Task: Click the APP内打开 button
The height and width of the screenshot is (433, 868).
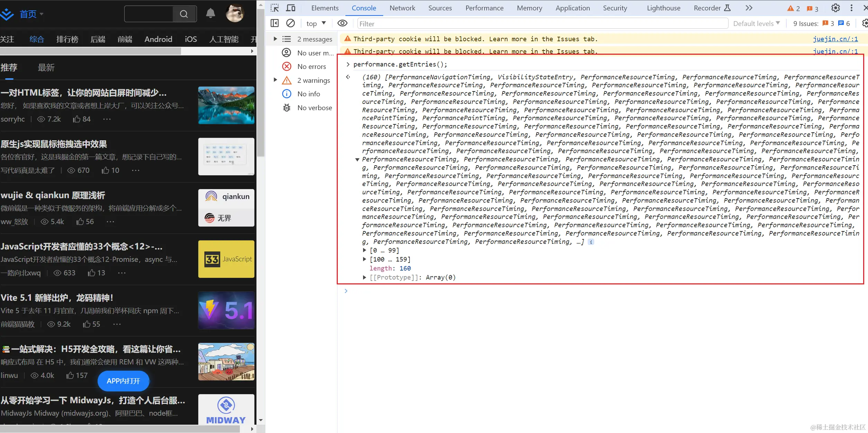Action: click(x=124, y=381)
